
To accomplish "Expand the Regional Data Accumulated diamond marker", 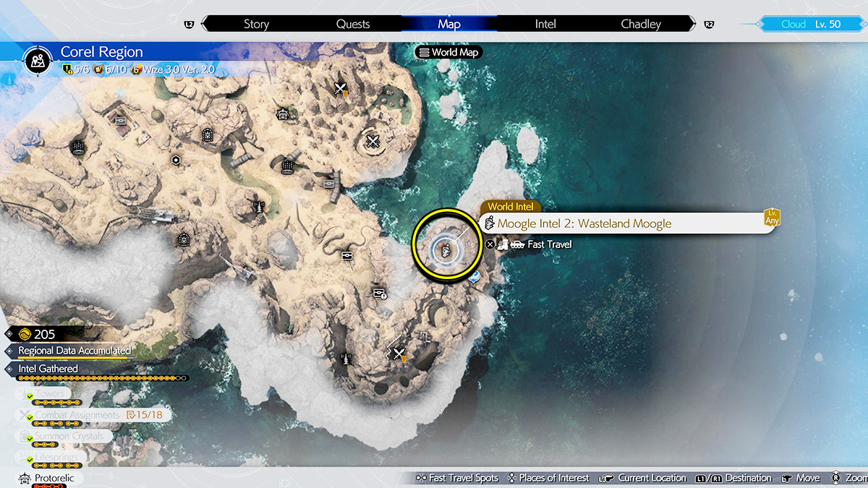I will 9,351.
